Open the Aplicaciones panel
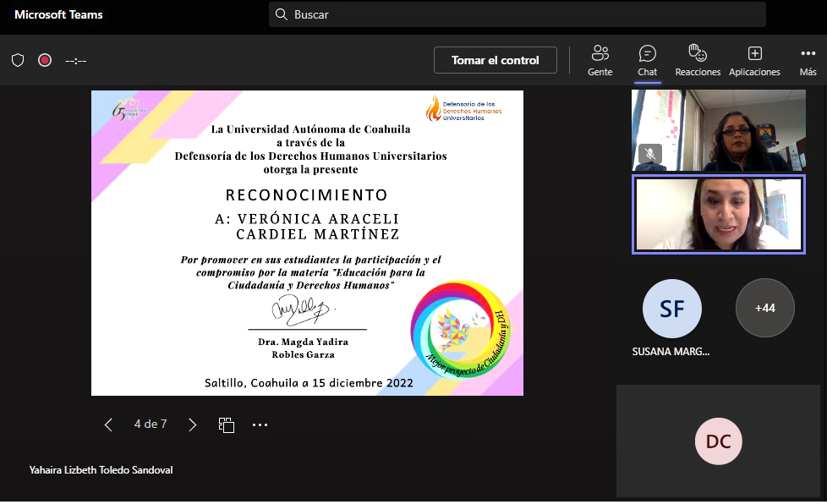The height and width of the screenshot is (504, 827). 754,60
